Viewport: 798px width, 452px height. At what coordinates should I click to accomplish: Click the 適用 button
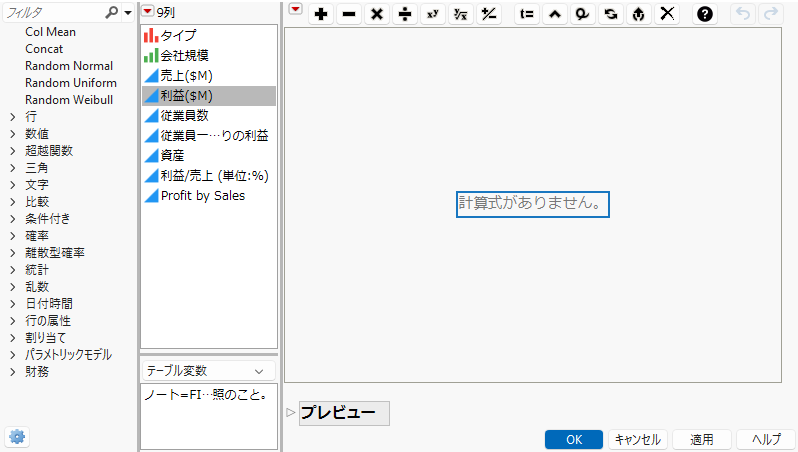tap(702, 439)
